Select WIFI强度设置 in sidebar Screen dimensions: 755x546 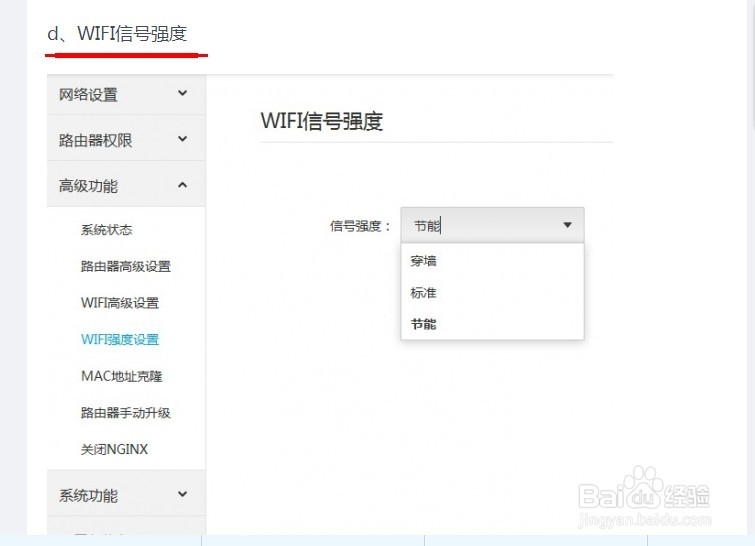[x=120, y=339]
